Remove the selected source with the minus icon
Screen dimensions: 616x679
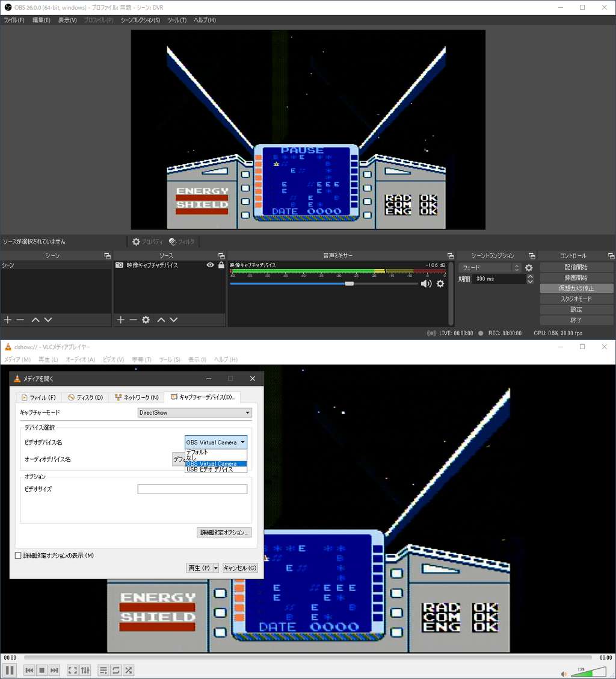tap(134, 320)
